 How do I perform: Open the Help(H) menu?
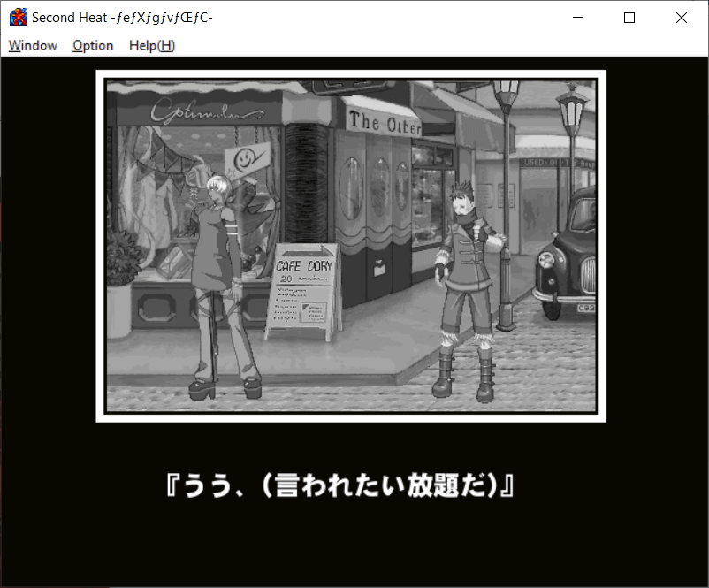tap(151, 46)
